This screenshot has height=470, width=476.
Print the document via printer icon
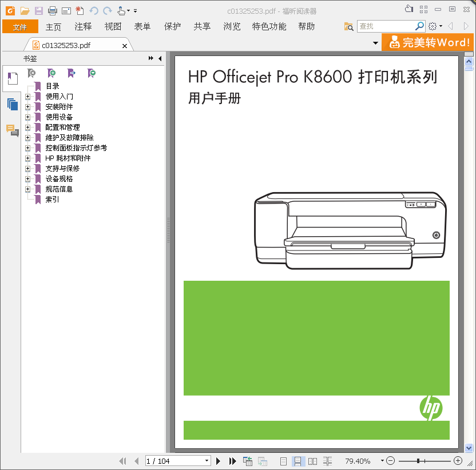click(x=53, y=11)
